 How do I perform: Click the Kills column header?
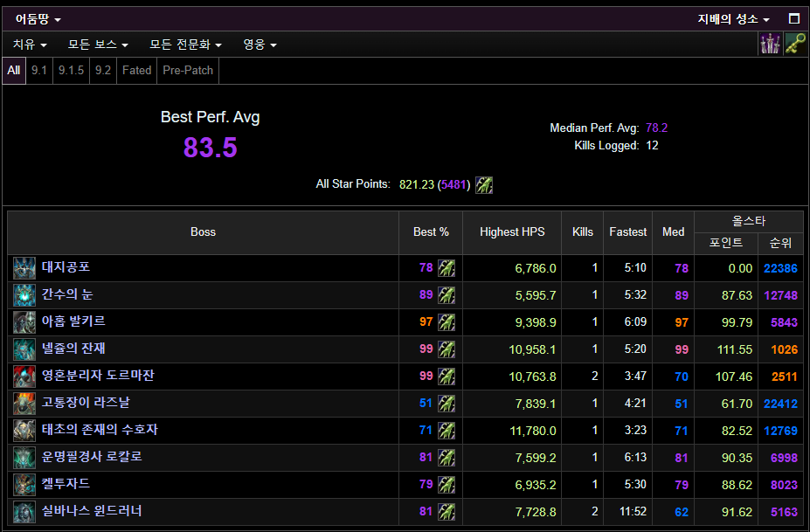582,232
